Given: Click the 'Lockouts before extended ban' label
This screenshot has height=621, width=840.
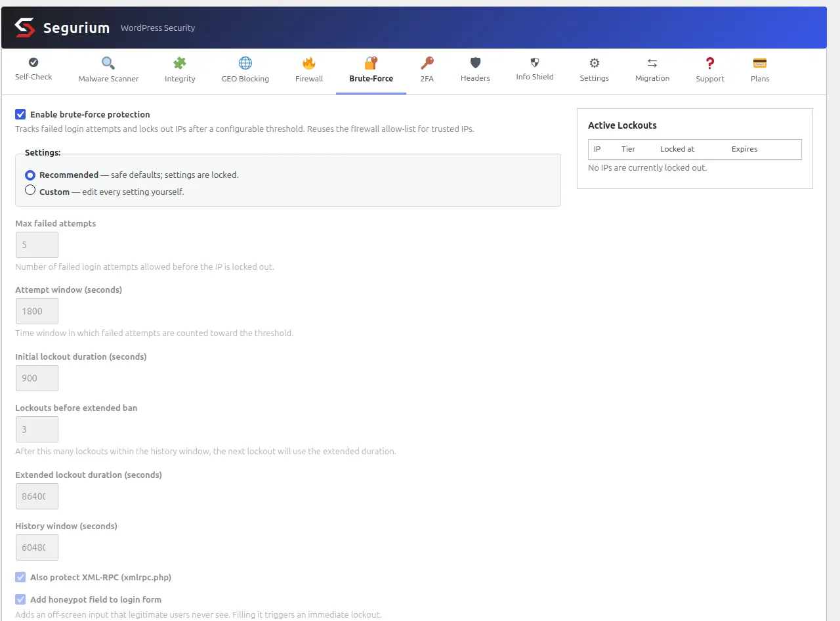Looking at the screenshot, I should 76,408.
